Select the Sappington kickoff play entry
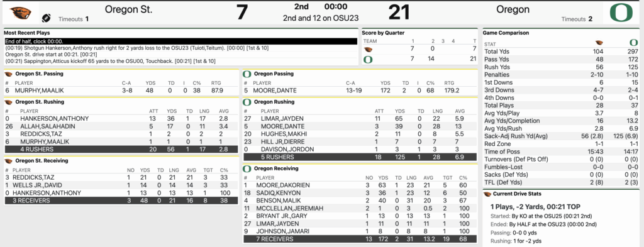This screenshot has width=644, height=247. (x=180, y=61)
